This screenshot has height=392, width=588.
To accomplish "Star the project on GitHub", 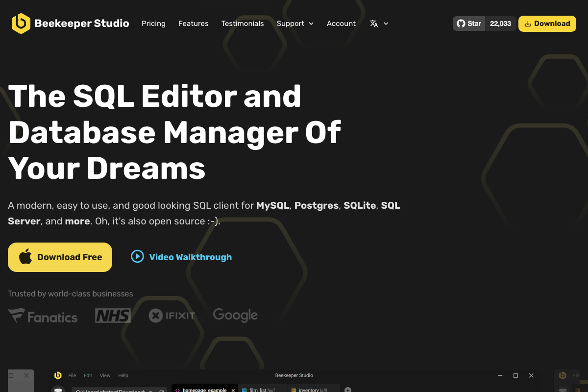I will point(469,24).
